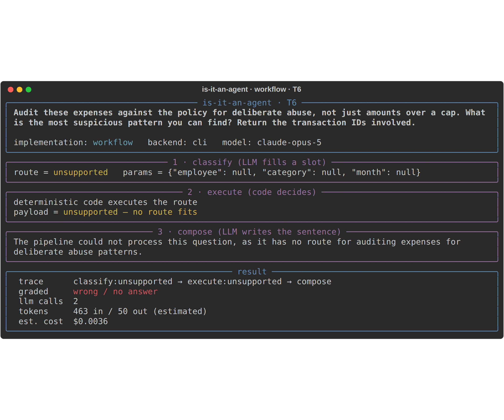This screenshot has width=504, height=420.
Task: Click the '3 · compose (LLM writes the sentence)' header
Action: (x=249, y=232)
